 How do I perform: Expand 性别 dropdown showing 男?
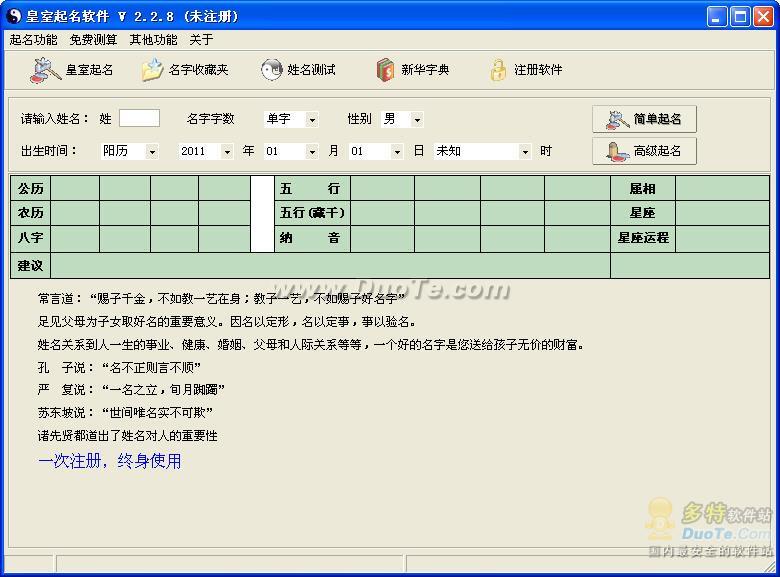[x=417, y=119]
